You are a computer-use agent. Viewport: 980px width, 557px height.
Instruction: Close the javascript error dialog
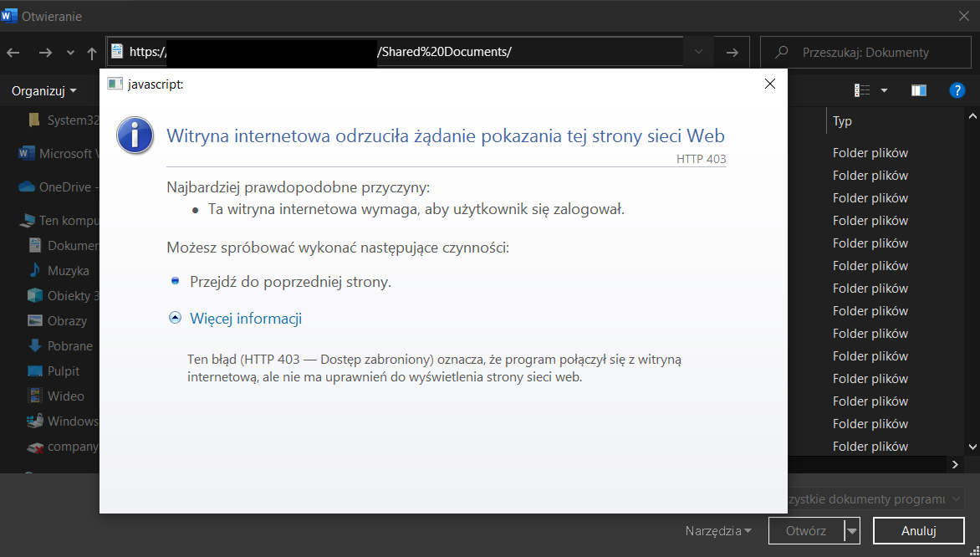[x=770, y=84]
